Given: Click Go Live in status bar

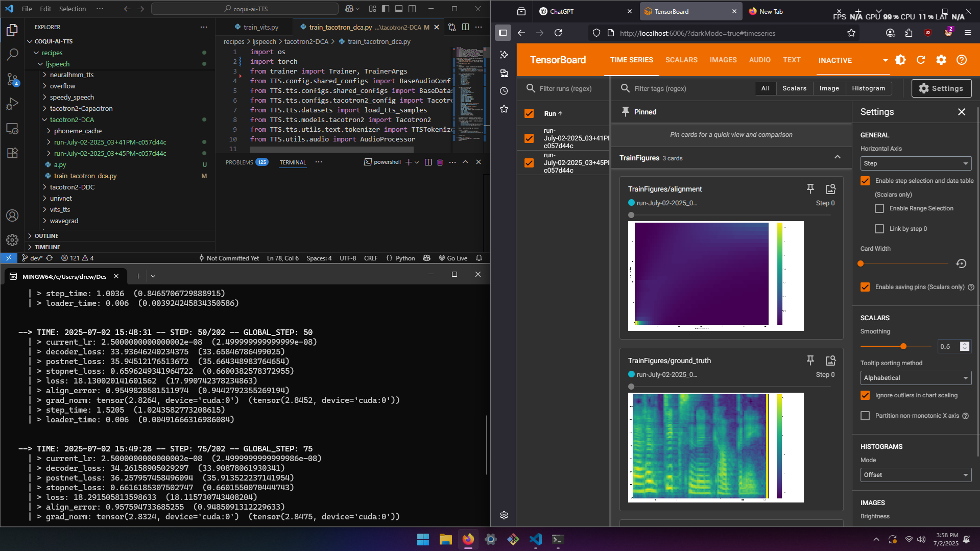Looking at the screenshot, I should (453, 258).
